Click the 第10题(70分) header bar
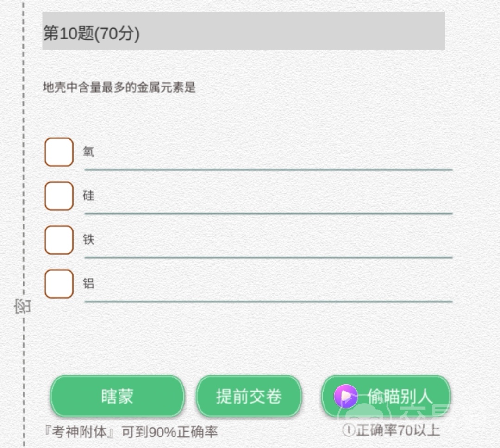This screenshot has height=448, width=500. 244,31
